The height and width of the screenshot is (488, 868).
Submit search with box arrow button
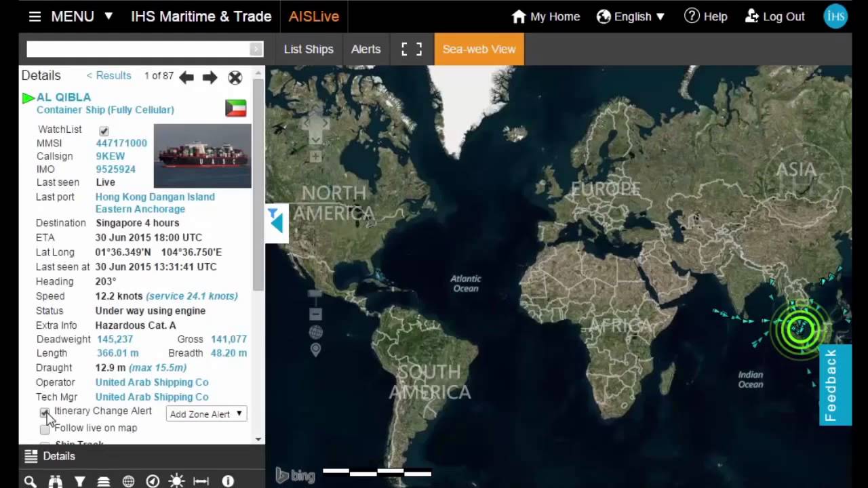256,49
